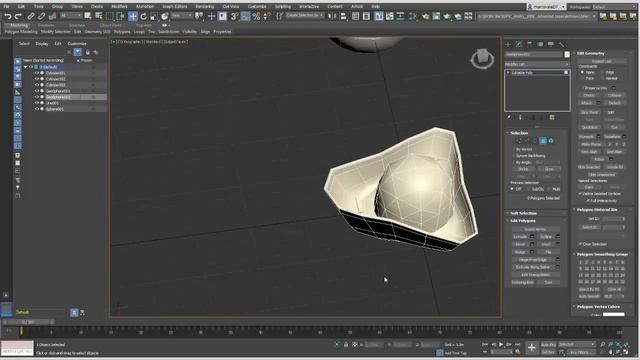Toggle visibility eye of Cylinder001
Screen dimensions: 640x360
click(37, 73)
